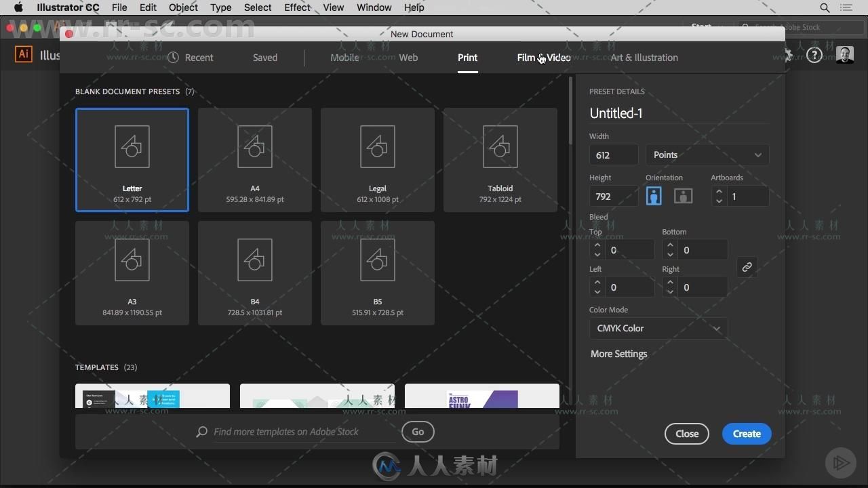
Task: Click the Illustrator Ai logo icon
Action: [24, 54]
